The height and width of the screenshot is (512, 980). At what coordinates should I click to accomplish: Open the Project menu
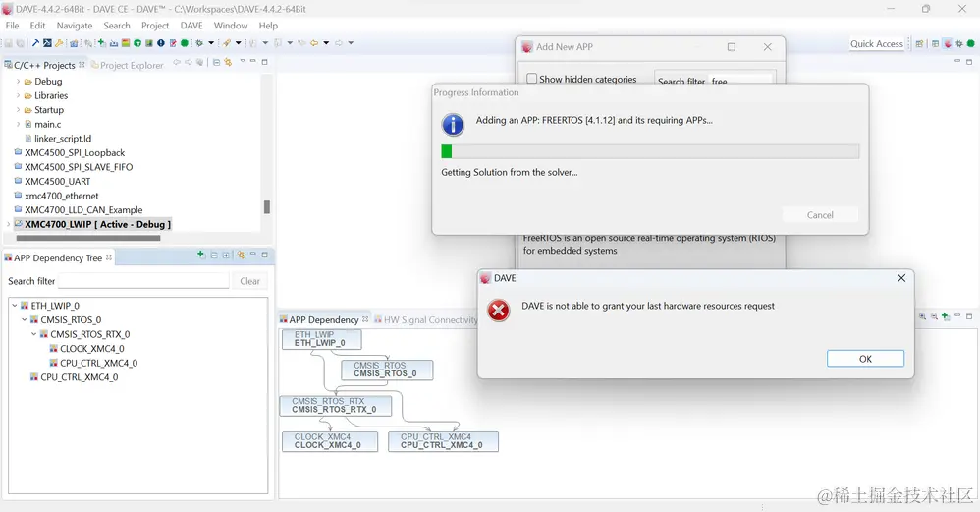tap(155, 26)
